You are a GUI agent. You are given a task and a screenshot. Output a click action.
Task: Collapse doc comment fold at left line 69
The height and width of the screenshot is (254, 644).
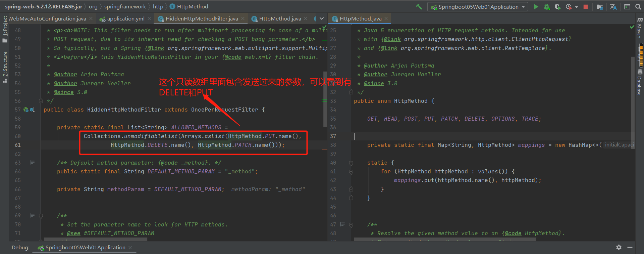(x=41, y=216)
